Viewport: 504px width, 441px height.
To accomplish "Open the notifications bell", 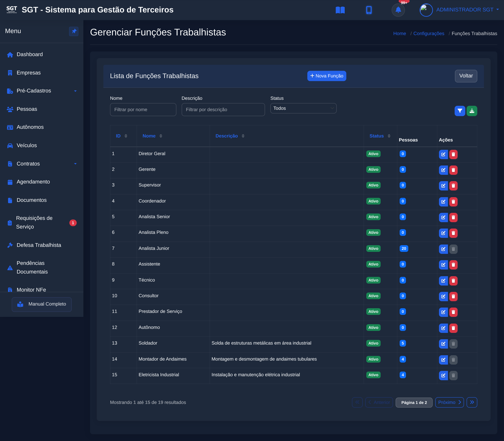I will point(398,10).
